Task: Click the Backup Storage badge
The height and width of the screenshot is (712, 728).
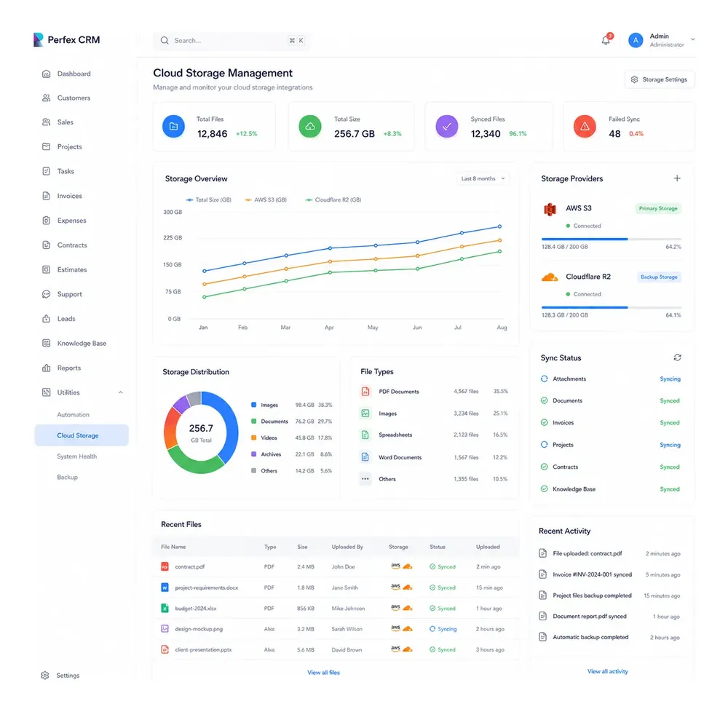Action: 660,277
